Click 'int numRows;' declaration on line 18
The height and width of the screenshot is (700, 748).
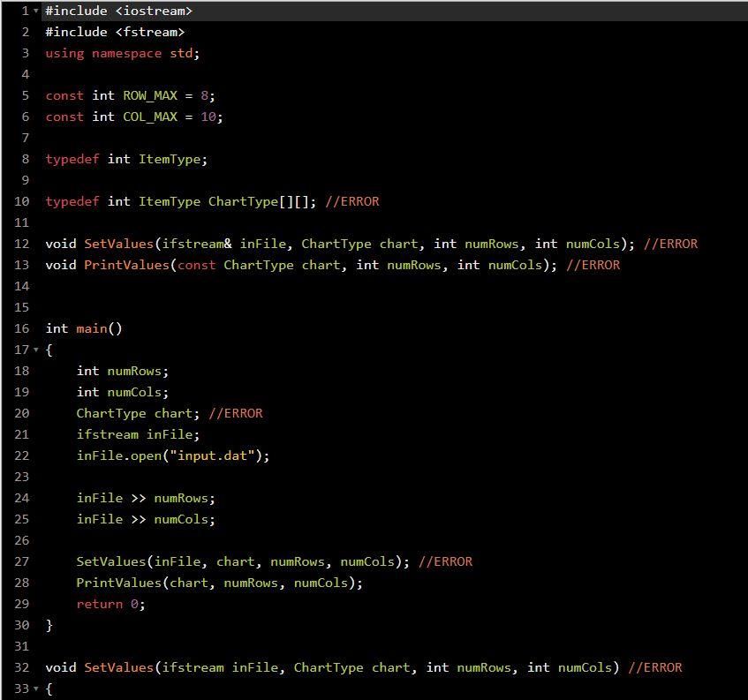tap(123, 371)
